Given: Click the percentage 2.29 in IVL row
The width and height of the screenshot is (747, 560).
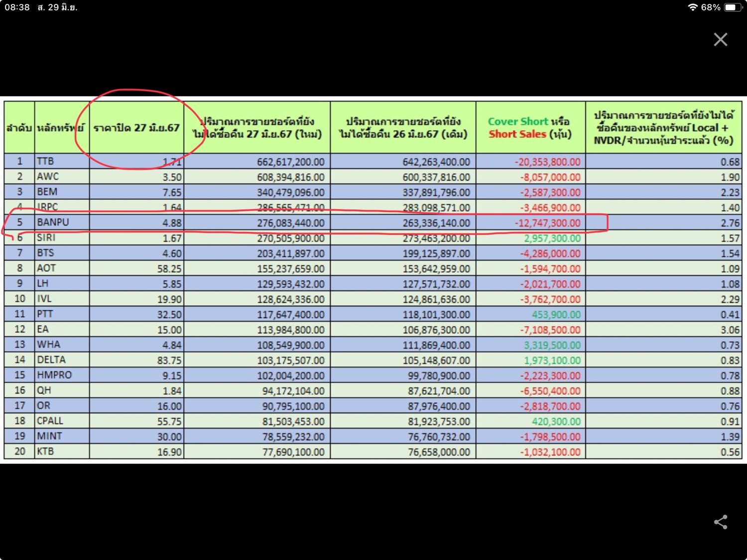Looking at the screenshot, I should 731,299.
